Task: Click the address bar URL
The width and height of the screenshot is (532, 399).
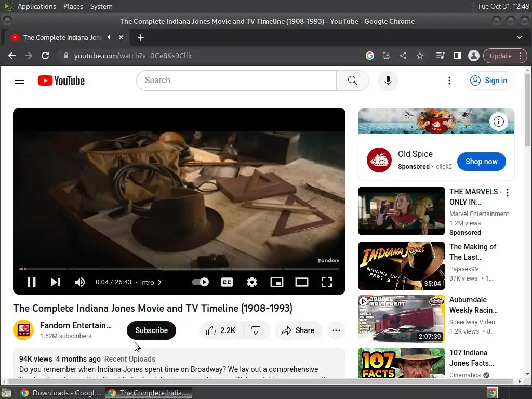Action: (x=132, y=56)
